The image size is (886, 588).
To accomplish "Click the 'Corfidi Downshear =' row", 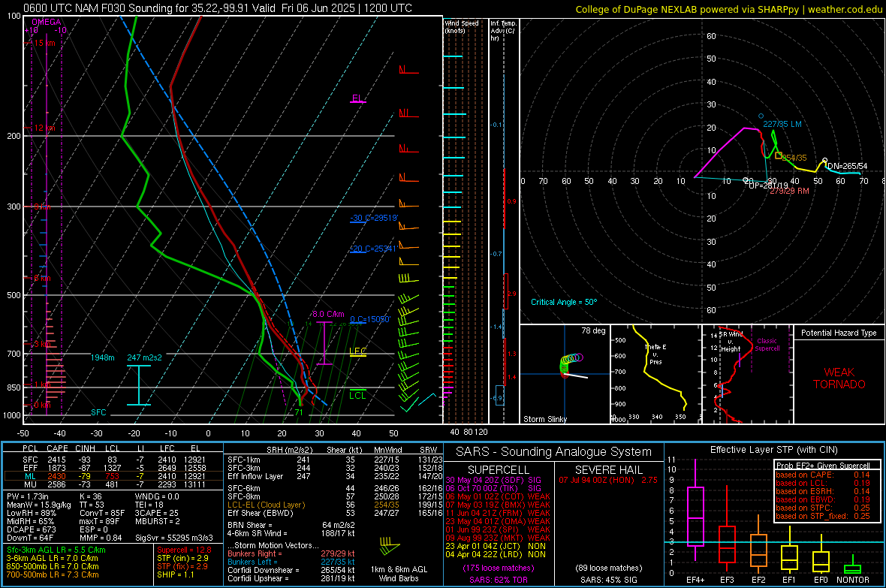I will click(291, 570).
